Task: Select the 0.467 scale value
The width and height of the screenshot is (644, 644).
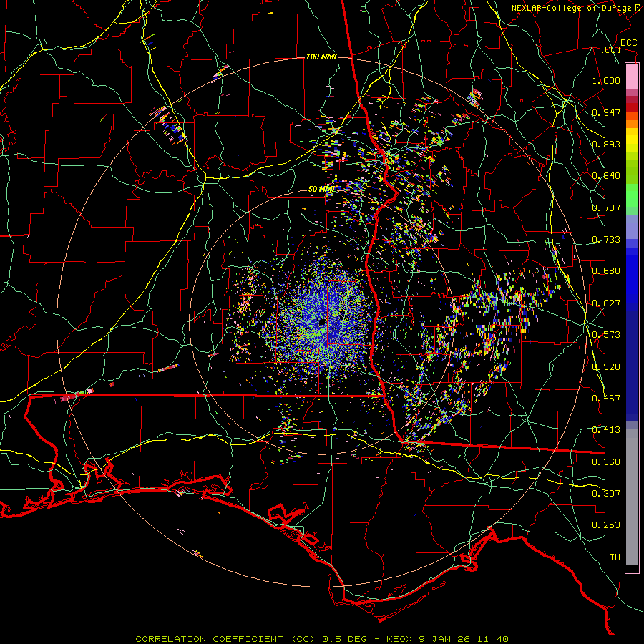Action: pyautogui.click(x=606, y=399)
